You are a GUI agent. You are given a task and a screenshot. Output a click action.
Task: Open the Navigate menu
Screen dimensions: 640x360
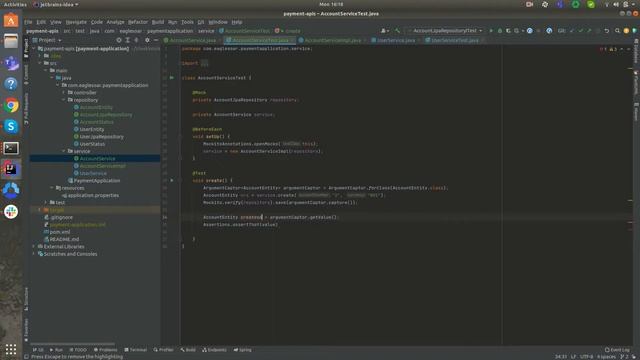pos(76,22)
